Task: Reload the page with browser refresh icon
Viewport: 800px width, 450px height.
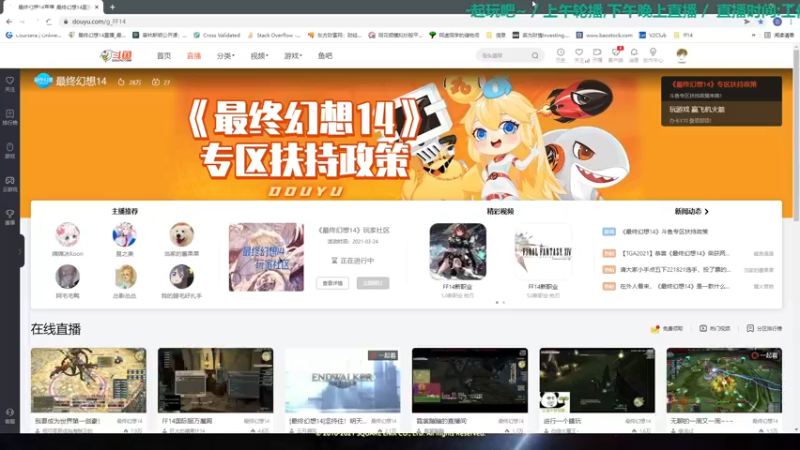Action: pos(48,21)
